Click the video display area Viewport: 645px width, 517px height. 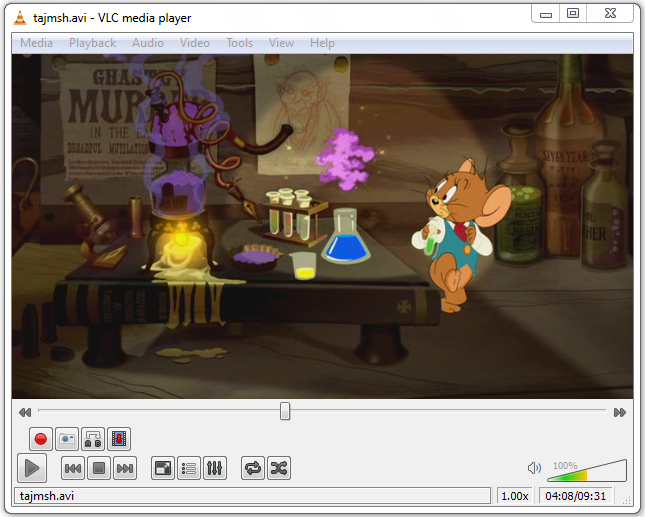(322, 226)
